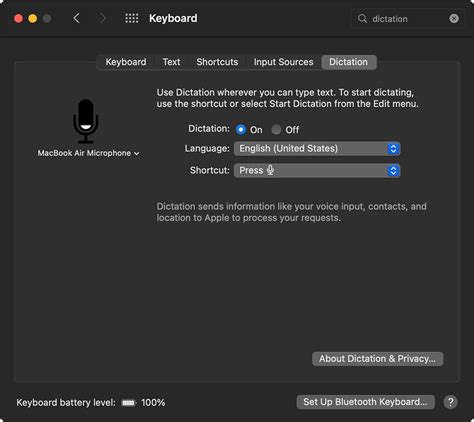Open About Dictation & Privacy

click(378, 359)
